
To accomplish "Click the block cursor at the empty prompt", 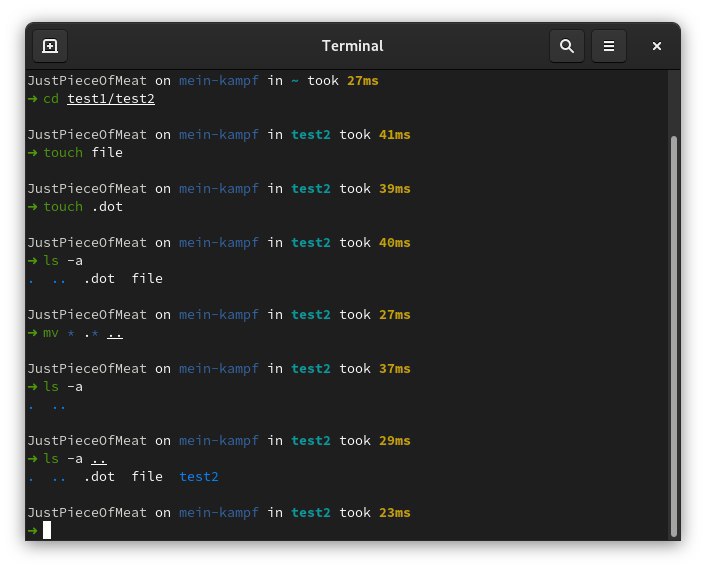I will 47,530.
